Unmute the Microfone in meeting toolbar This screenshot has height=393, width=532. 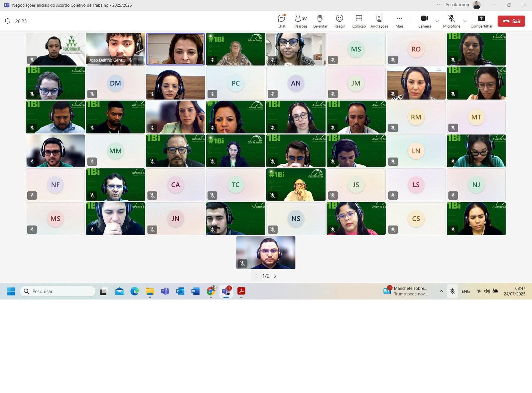pyautogui.click(x=451, y=21)
